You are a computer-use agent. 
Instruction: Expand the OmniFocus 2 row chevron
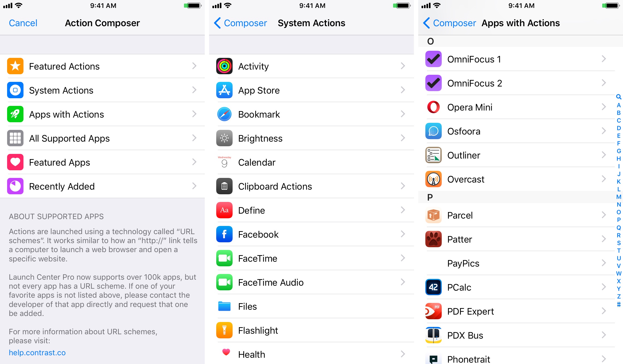(604, 83)
